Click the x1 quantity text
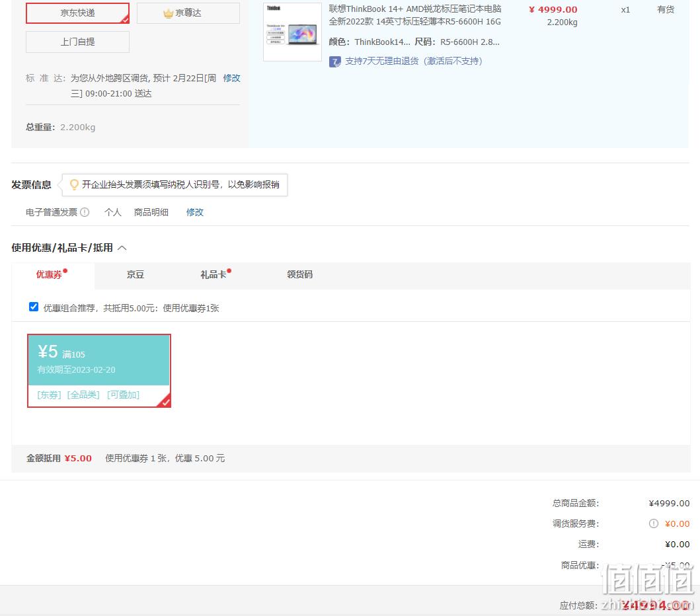Viewport: 700px width, 616px height. pyautogui.click(x=625, y=9)
